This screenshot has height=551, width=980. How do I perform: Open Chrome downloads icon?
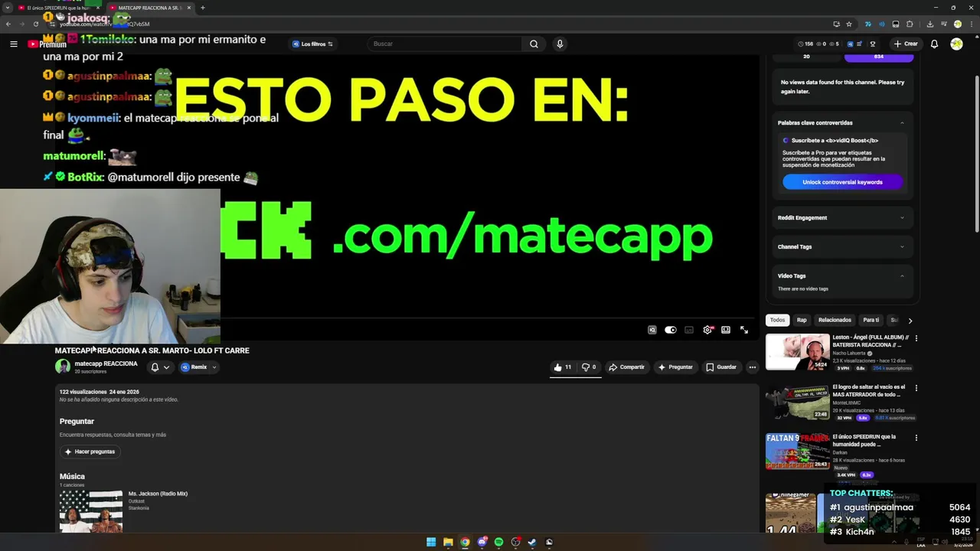click(x=929, y=24)
